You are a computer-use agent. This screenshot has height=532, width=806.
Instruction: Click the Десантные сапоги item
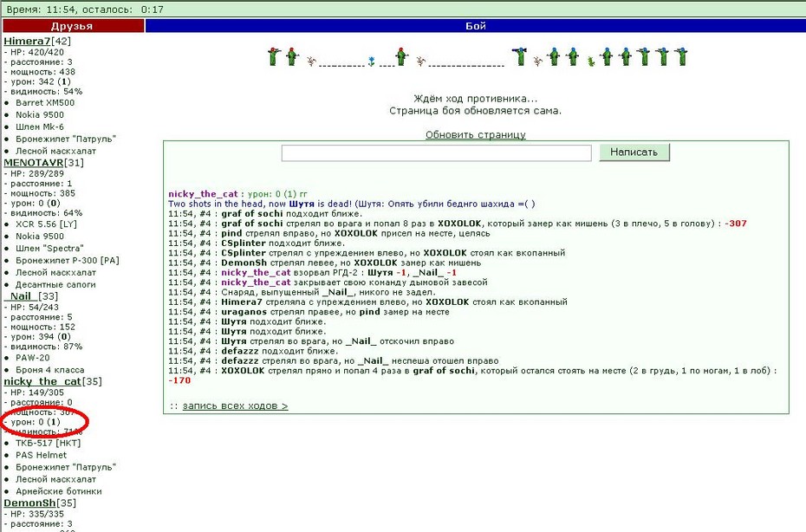tap(55, 285)
